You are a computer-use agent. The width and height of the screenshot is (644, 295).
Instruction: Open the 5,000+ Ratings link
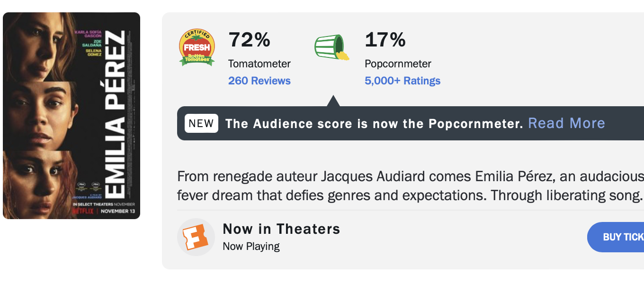point(402,81)
